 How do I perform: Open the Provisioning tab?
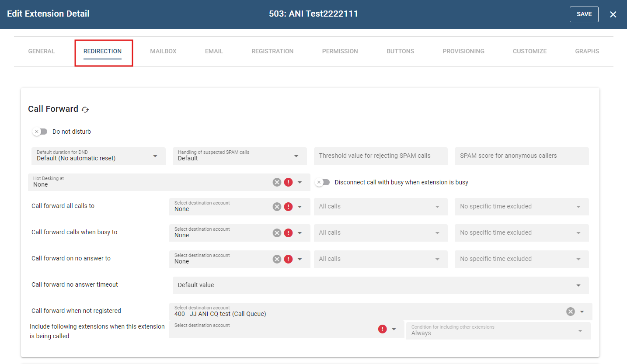click(x=463, y=51)
